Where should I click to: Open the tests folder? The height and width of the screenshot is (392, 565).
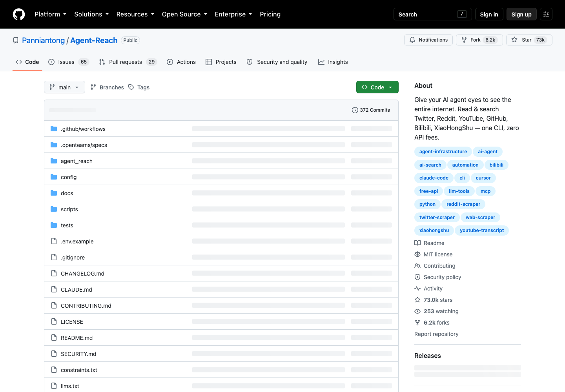click(x=67, y=225)
